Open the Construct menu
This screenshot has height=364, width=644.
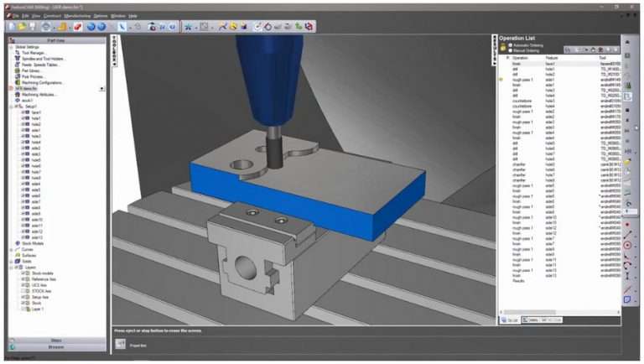[52, 16]
